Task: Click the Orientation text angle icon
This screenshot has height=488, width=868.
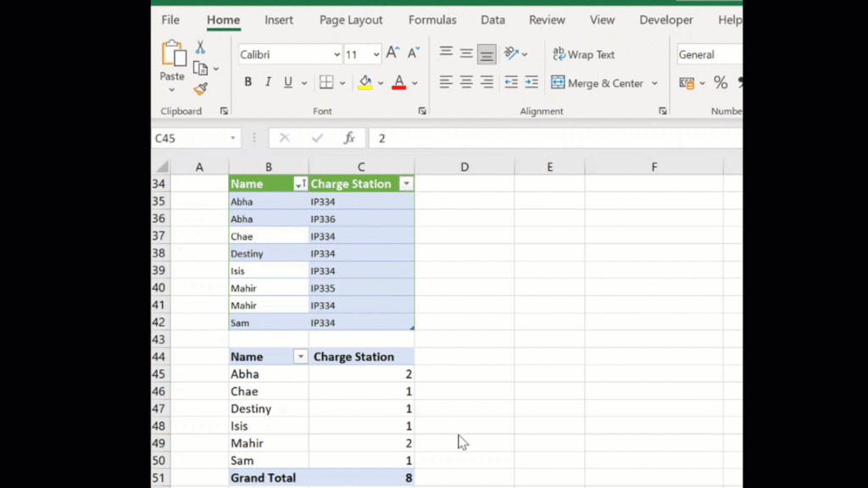Action: pyautogui.click(x=511, y=53)
